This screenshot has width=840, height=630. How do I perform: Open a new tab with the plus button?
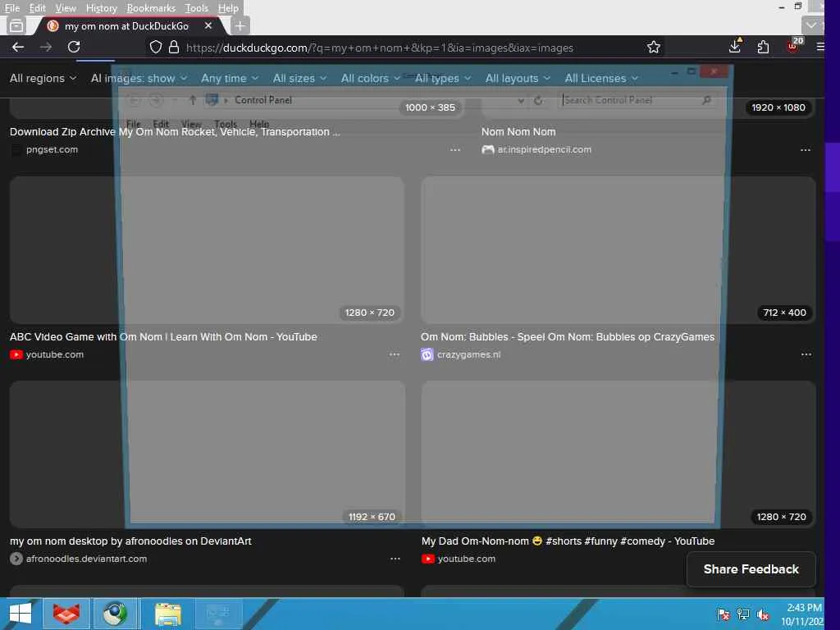click(240, 25)
